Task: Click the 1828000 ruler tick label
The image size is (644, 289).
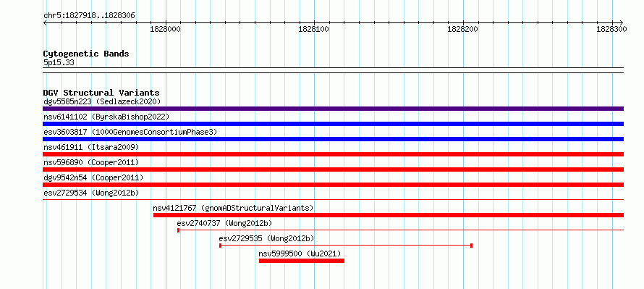Action: (x=166, y=29)
